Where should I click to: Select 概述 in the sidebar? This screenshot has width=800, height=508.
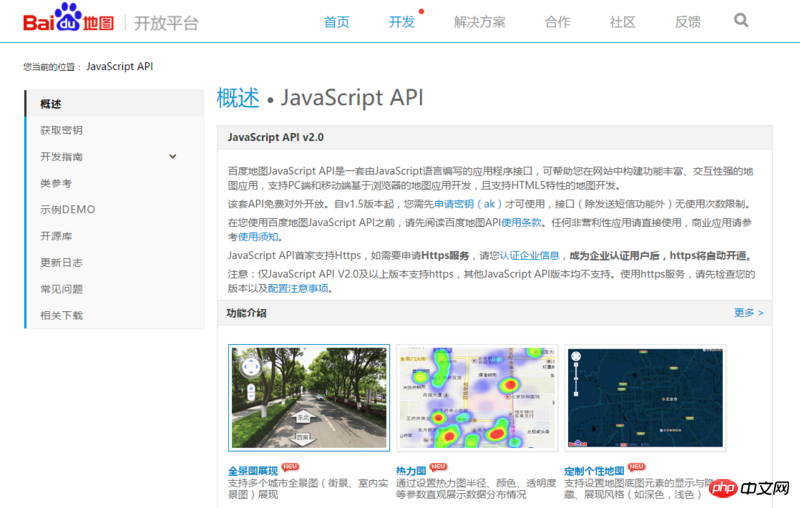pos(114,104)
